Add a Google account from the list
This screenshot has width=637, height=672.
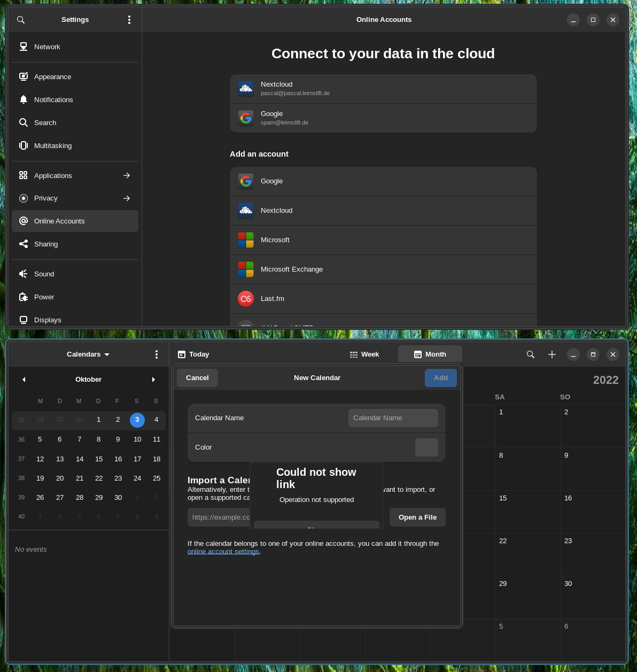(x=383, y=181)
